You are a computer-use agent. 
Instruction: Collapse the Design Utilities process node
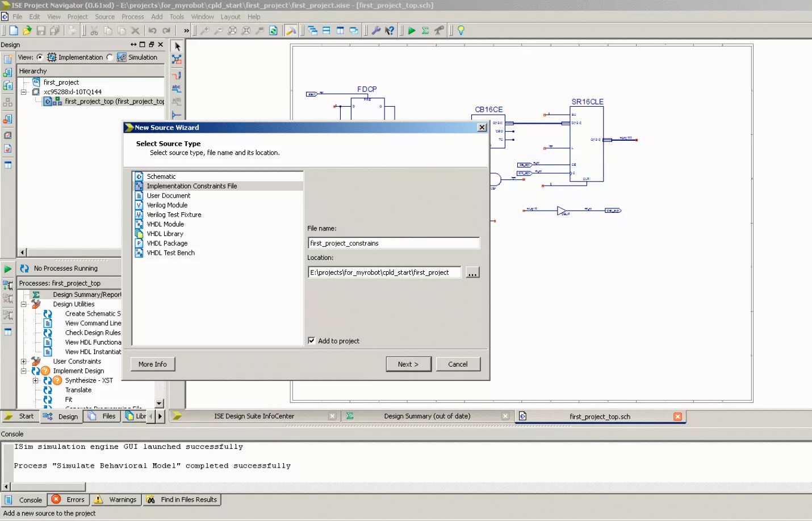pos(24,304)
